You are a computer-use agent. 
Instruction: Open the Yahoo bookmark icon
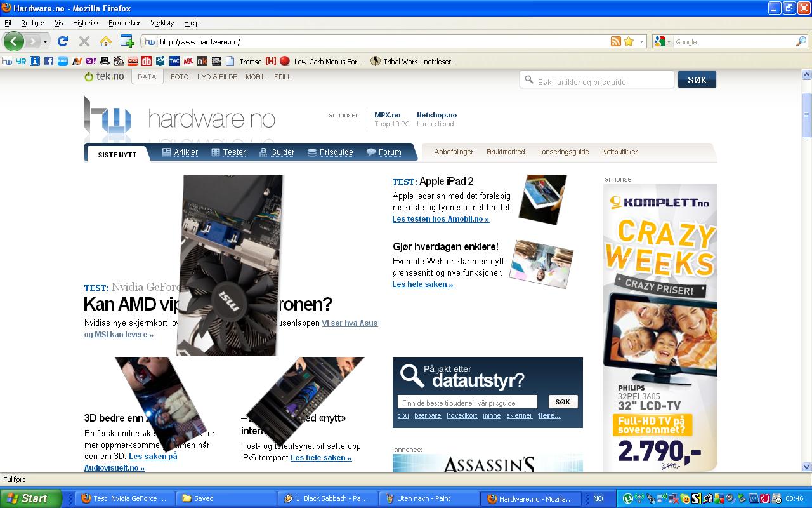point(91,62)
